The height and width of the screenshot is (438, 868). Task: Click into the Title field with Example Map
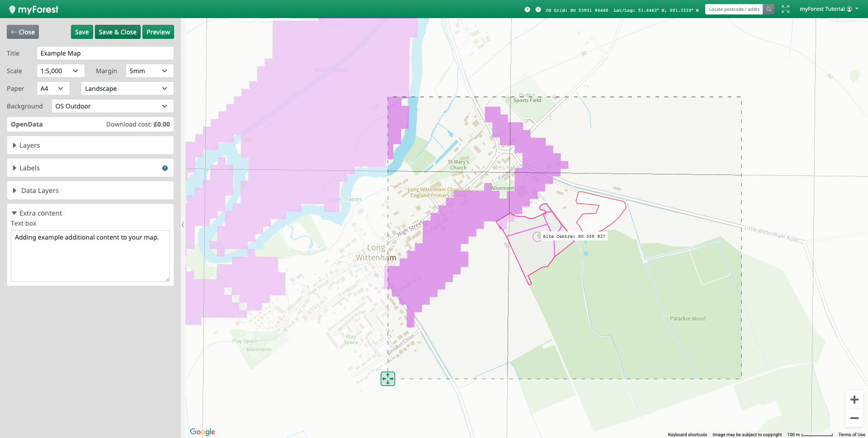[105, 53]
